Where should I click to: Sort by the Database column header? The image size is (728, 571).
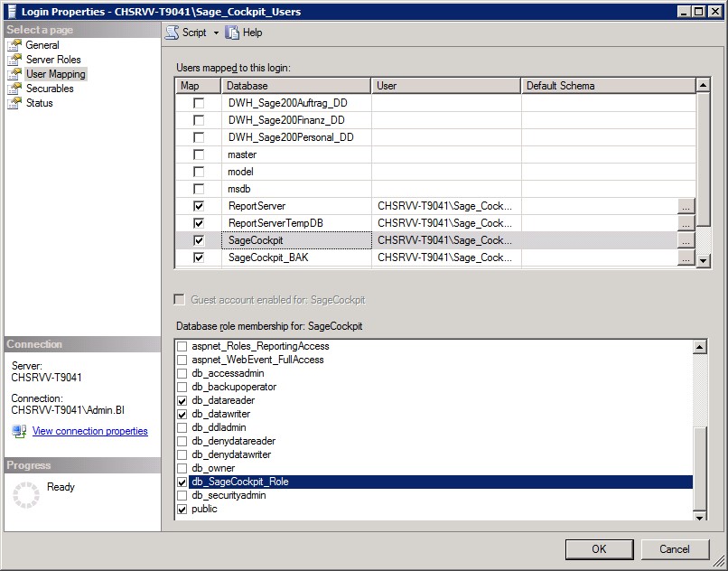pos(296,86)
